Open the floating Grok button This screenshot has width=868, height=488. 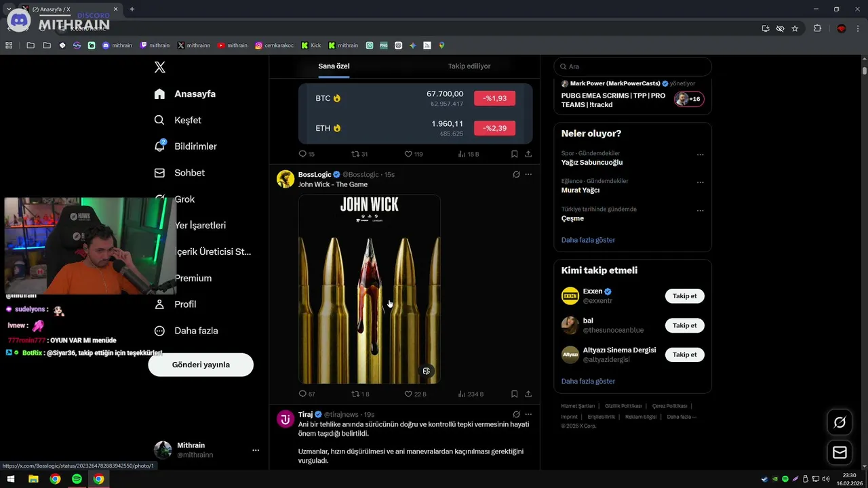click(x=840, y=422)
